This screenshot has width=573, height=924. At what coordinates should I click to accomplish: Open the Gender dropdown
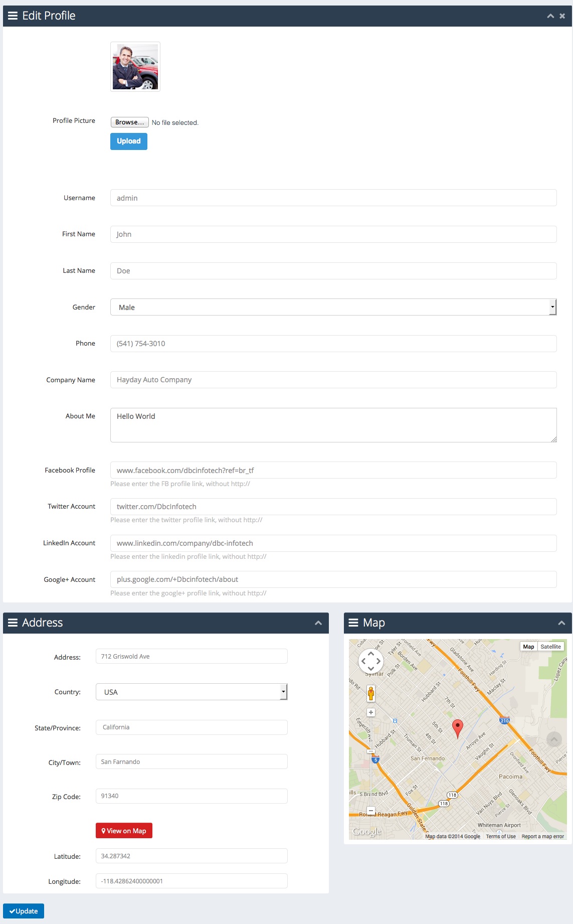pos(333,307)
